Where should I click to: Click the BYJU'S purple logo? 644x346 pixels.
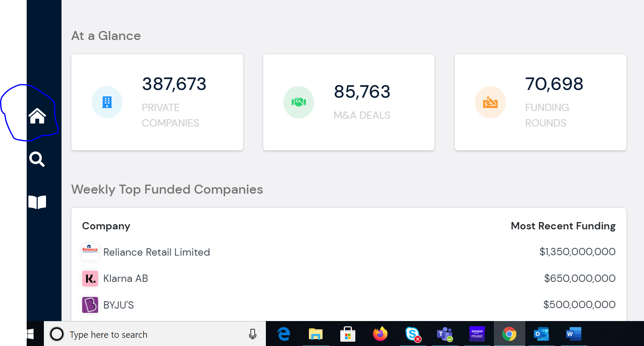point(90,305)
